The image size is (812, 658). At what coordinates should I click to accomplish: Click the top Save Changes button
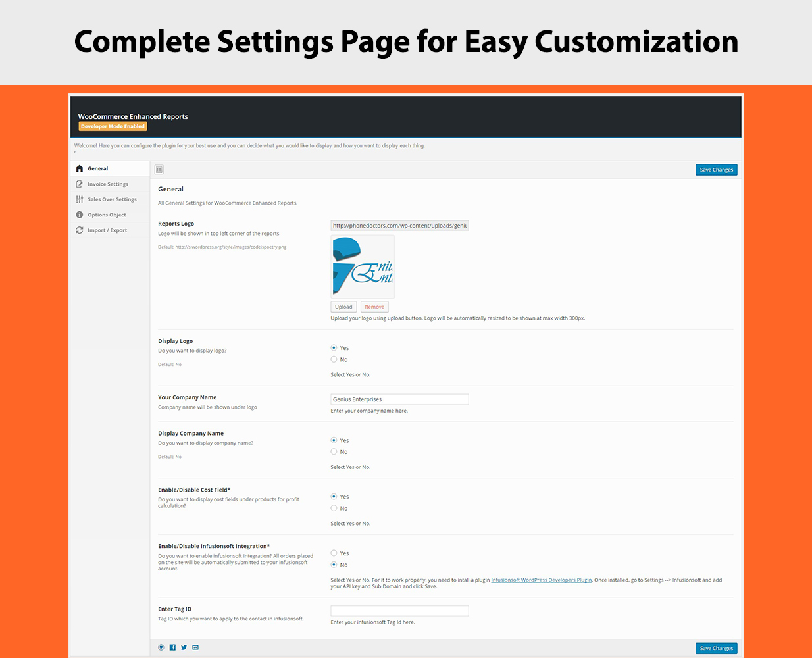click(717, 170)
